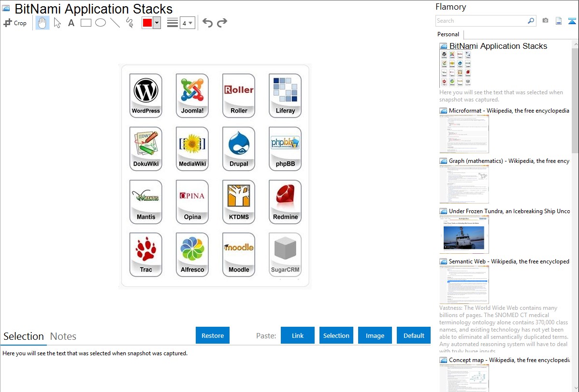Viewport: 579px width, 392px height.
Task: Click the Roller stack icon
Action: point(239,95)
